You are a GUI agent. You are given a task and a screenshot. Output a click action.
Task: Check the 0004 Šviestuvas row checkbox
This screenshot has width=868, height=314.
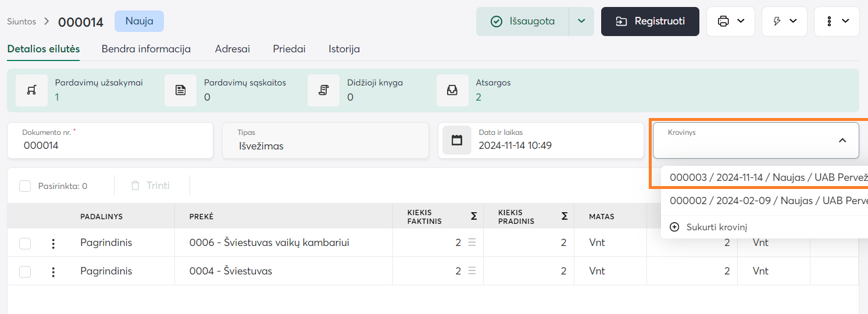pyautogui.click(x=25, y=272)
